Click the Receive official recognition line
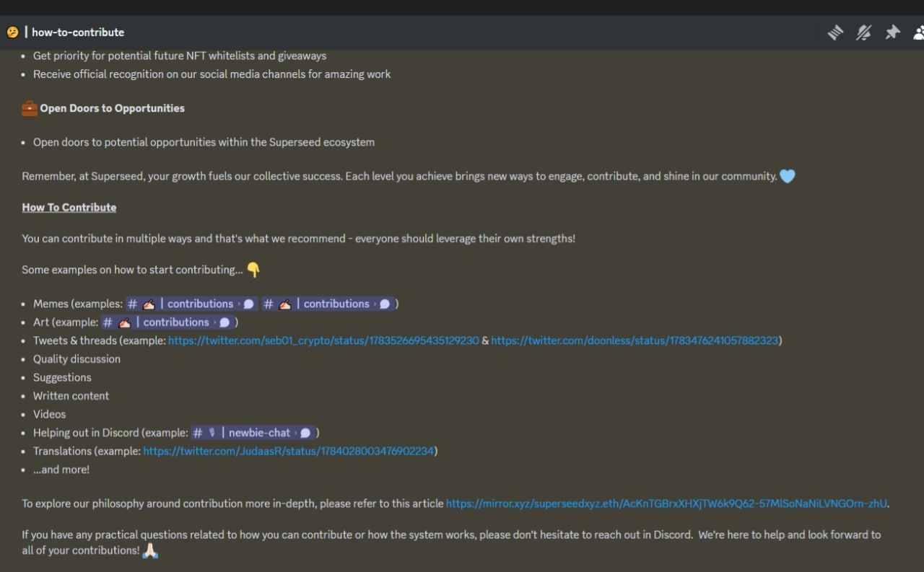924x572 pixels. 212,74
